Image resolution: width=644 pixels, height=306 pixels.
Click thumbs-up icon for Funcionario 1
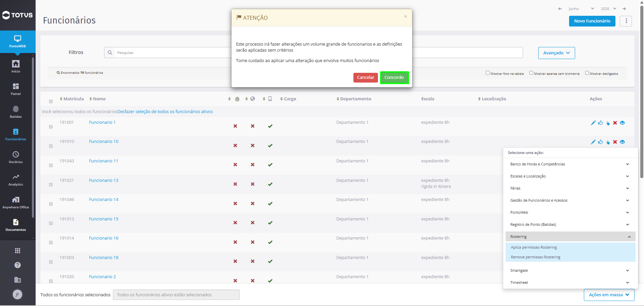[x=600, y=123]
